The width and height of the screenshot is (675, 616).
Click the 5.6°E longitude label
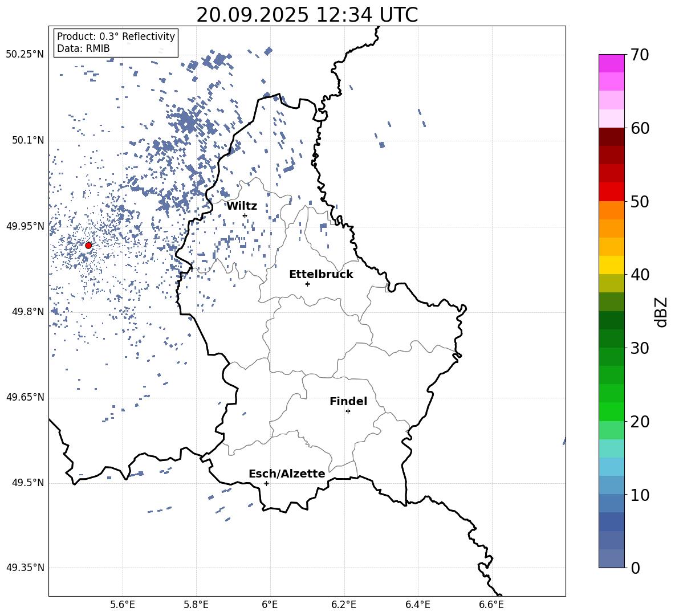[x=123, y=605]
